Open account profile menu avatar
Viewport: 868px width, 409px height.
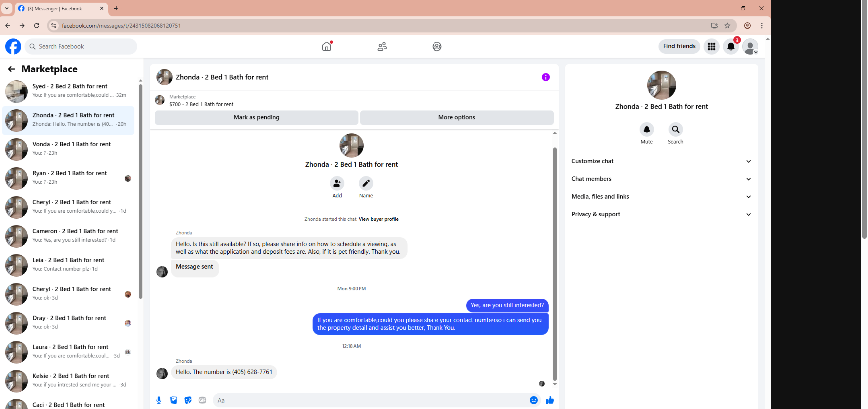[x=750, y=46]
